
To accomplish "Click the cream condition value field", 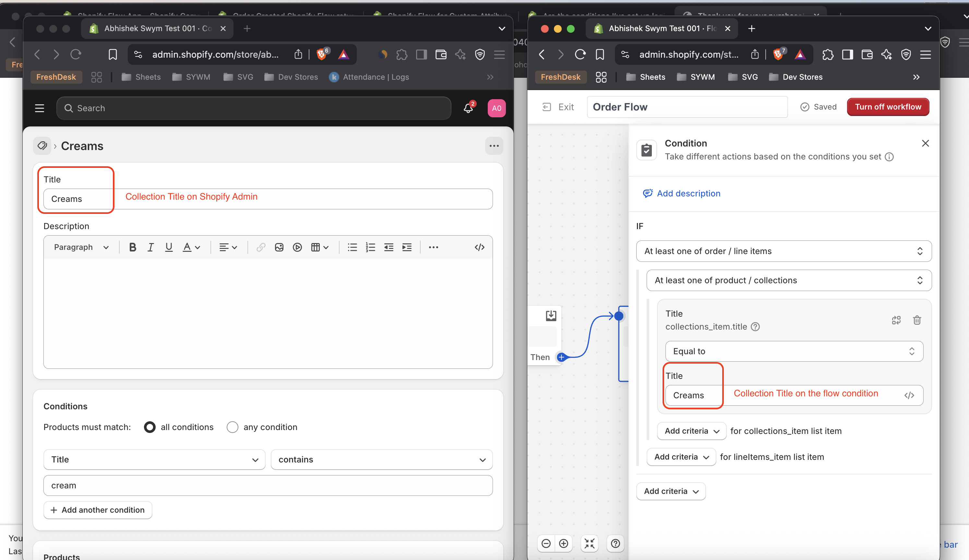I will pyautogui.click(x=268, y=485).
